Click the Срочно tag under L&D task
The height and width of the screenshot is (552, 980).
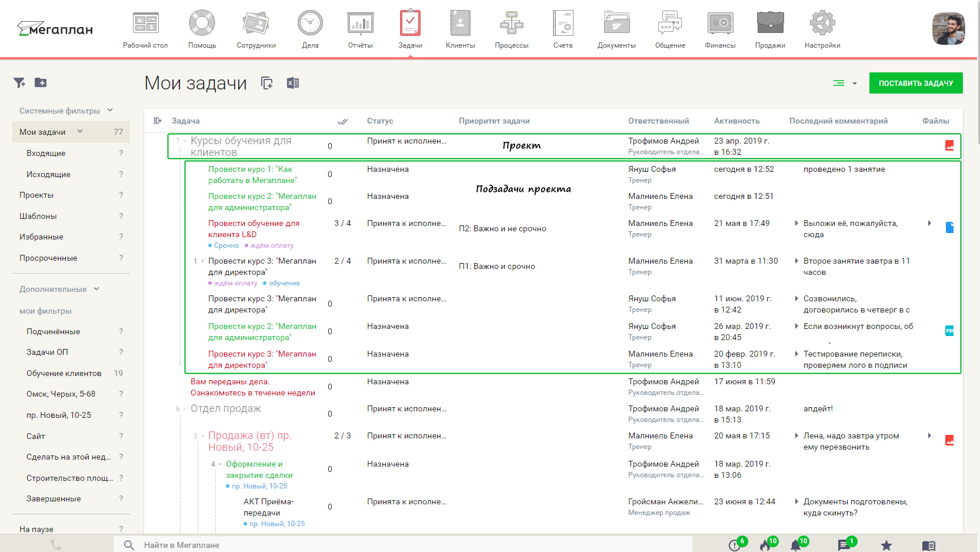coord(226,245)
